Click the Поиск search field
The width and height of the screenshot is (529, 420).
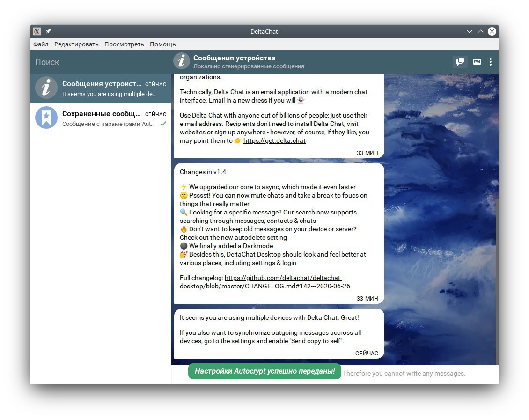click(x=101, y=62)
